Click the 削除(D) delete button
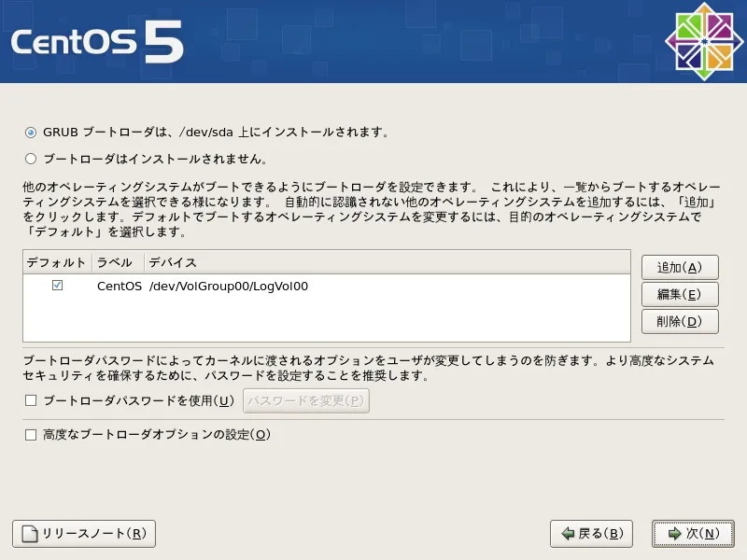The image size is (747, 560). (x=680, y=321)
